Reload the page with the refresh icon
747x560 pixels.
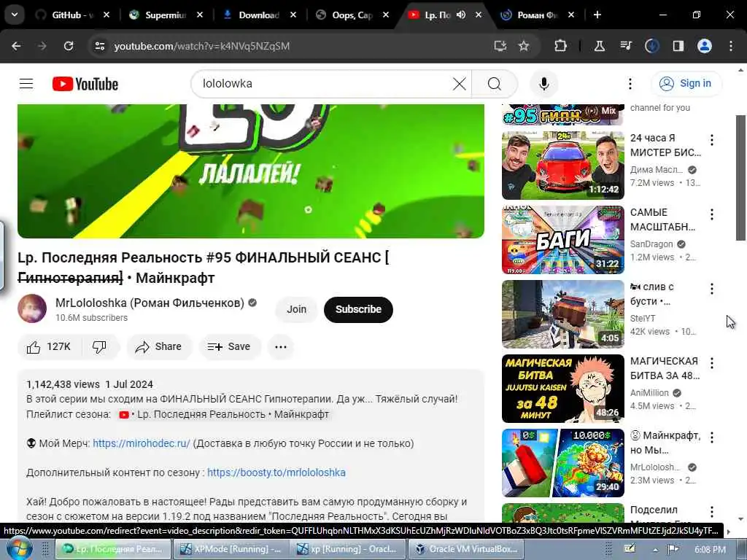pos(69,46)
